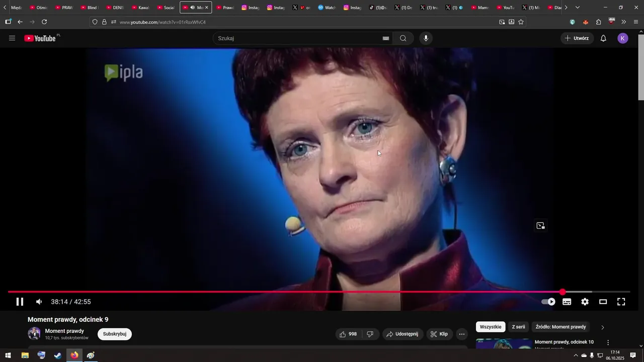This screenshot has height=362, width=644.
Task: Open the YouTube guide hamburger menu
Action: click(x=12, y=38)
